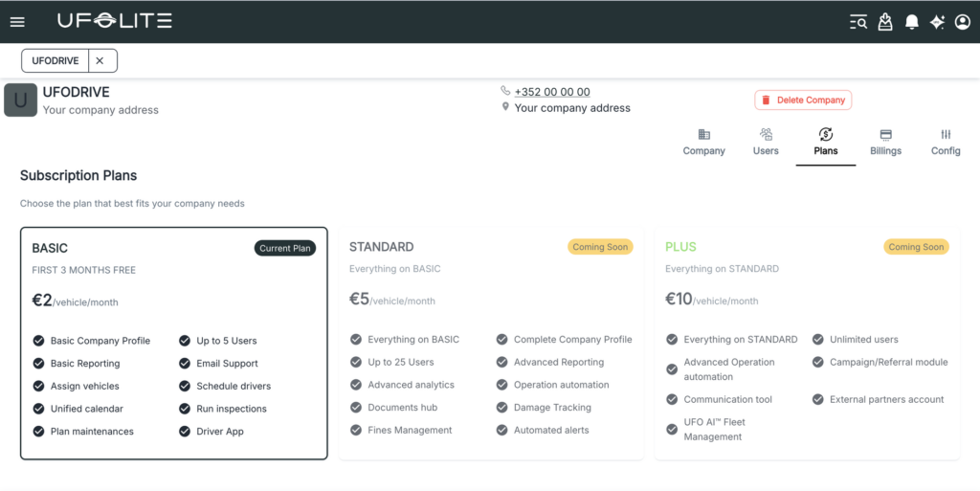Select the BASIC plan card title
980x491 pixels.
tap(50, 248)
